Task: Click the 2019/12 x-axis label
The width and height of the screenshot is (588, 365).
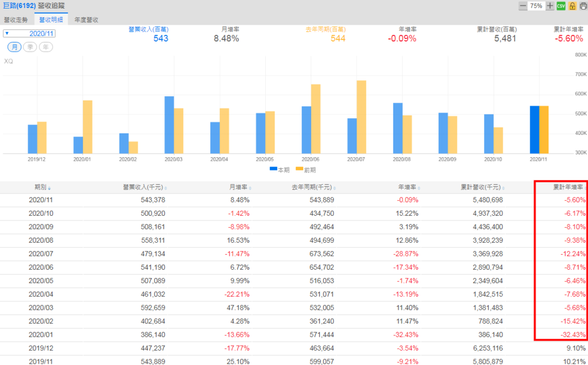Action: click(37, 160)
